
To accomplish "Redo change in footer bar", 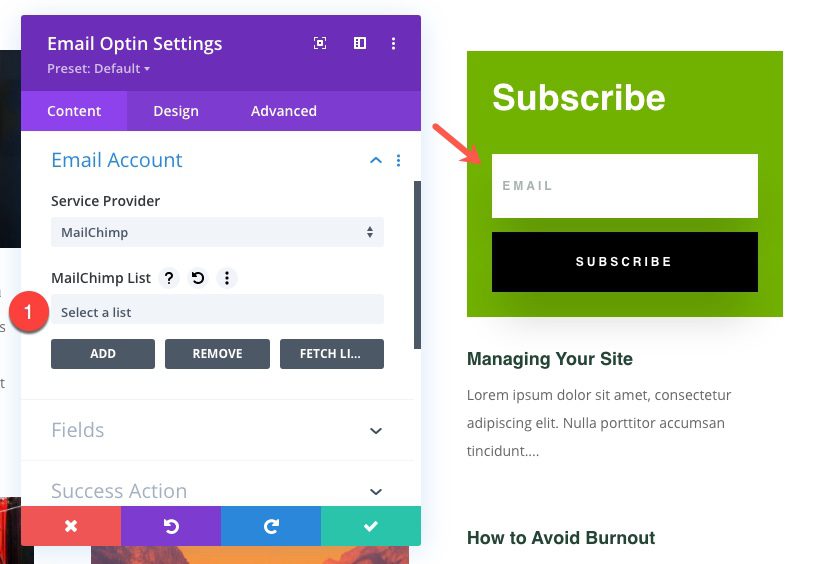I will 271,526.
